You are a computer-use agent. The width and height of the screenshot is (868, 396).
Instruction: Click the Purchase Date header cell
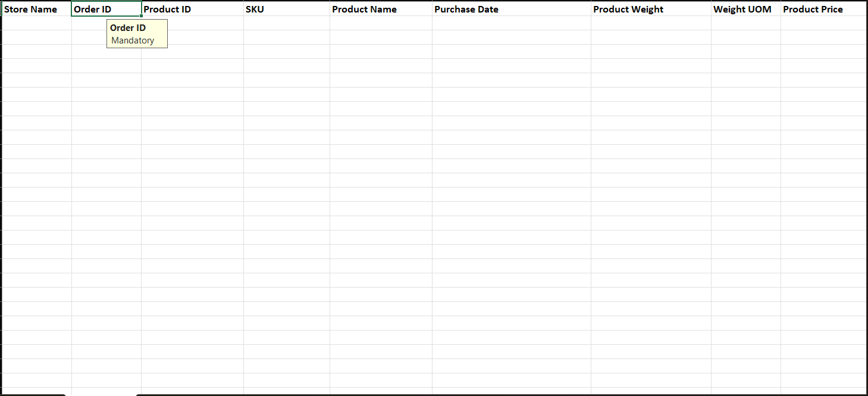click(511, 9)
